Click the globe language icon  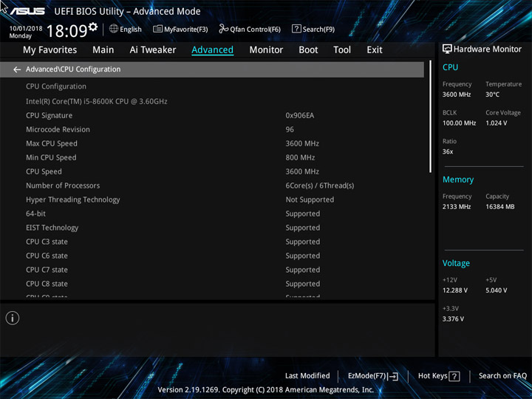point(114,29)
